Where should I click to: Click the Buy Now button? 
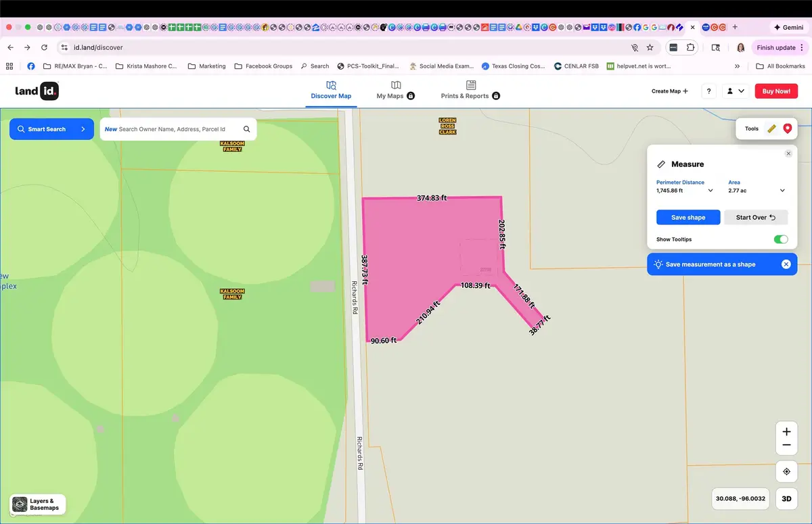click(775, 90)
